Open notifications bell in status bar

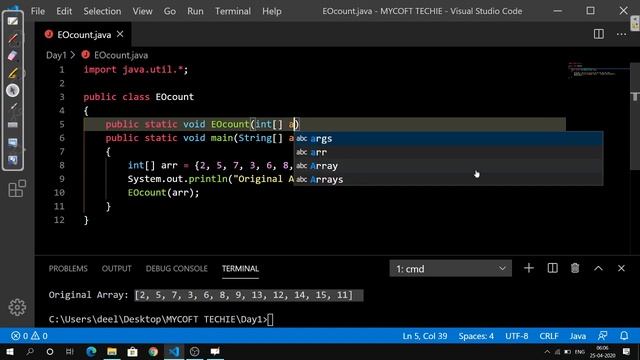pos(624,336)
